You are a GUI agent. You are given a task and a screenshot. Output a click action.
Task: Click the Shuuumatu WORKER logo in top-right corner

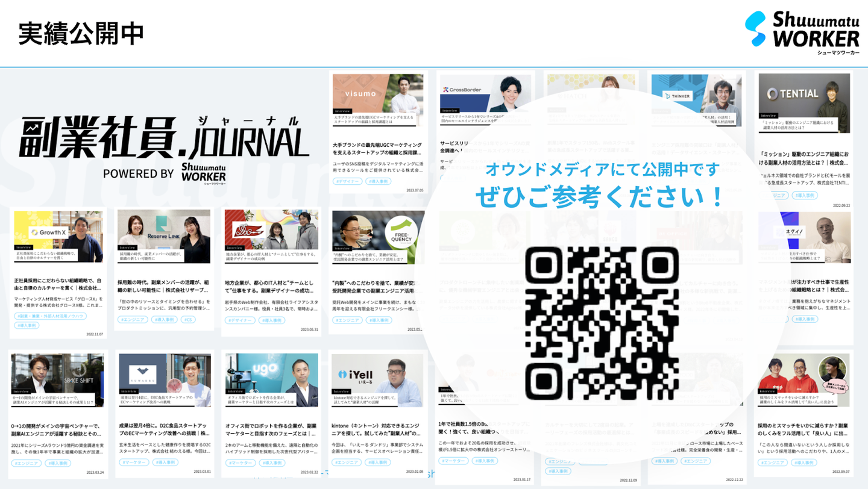[x=802, y=32]
